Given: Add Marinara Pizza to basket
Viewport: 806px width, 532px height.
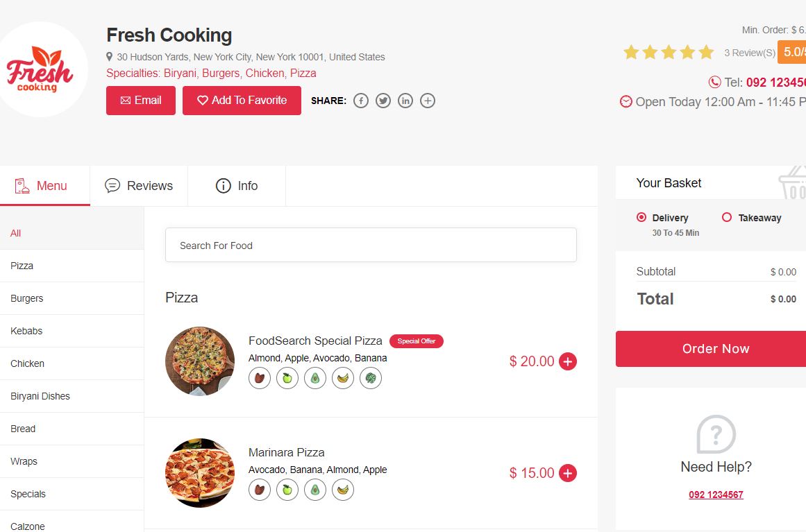Looking at the screenshot, I should click(567, 473).
